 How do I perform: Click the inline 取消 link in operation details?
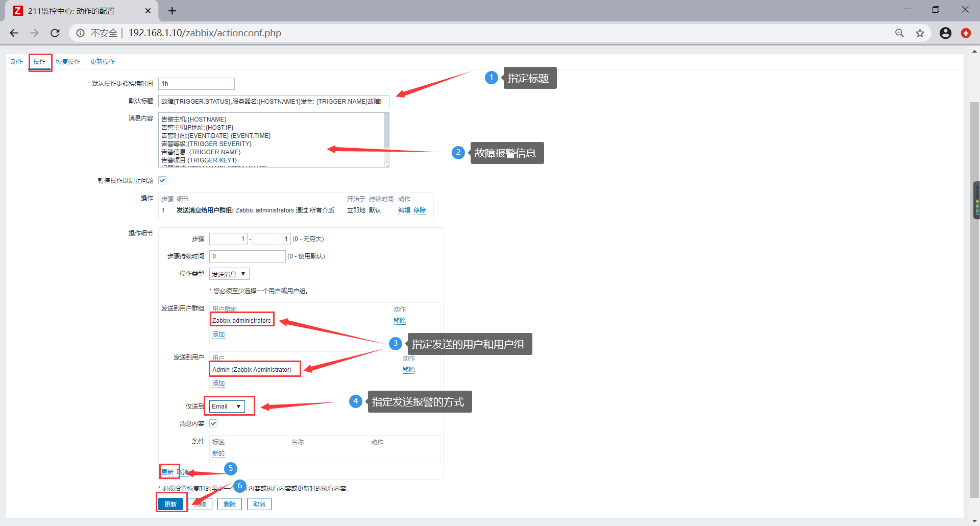click(183, 472)
